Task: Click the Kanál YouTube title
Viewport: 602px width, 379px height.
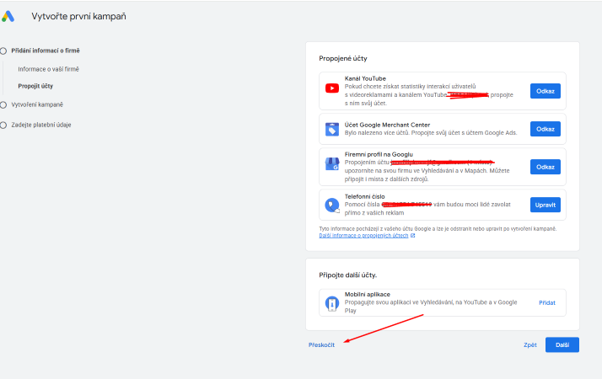Action: coord(365,78)
